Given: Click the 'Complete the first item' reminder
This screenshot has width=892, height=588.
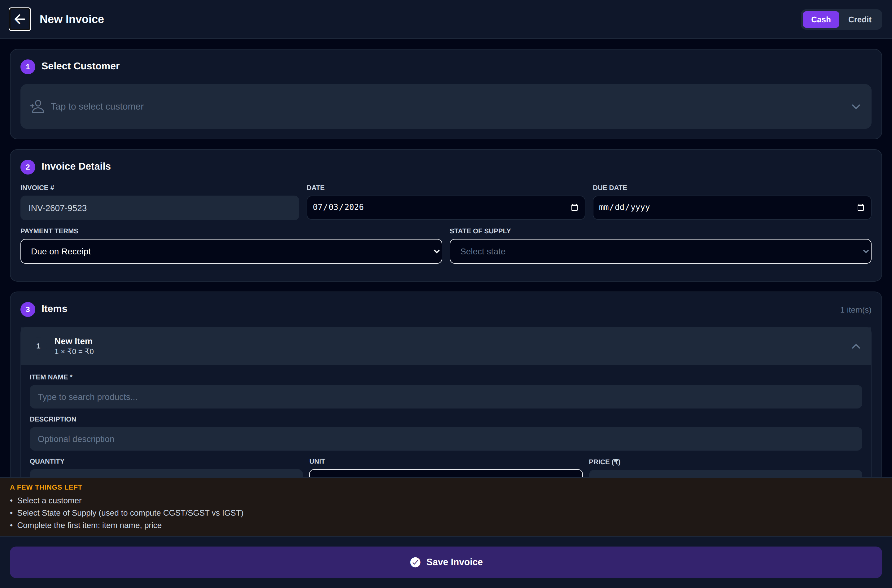Looking at the screenshot, I should tap(89, 525).
